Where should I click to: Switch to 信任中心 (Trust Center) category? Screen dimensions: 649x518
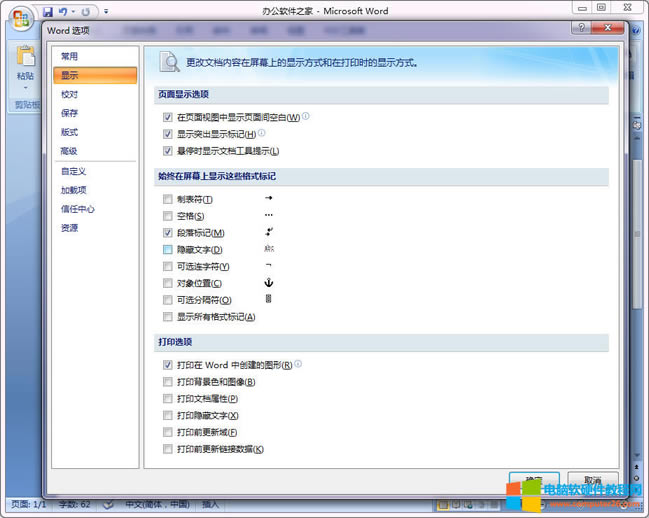pyautogui.click(x=77, y=209)
